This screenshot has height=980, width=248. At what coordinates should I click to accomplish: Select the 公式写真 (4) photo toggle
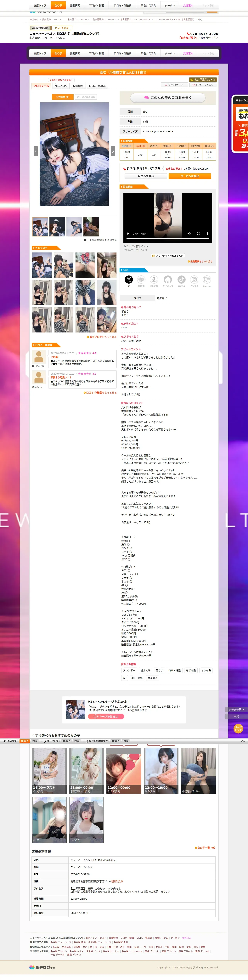pos(62,97)
